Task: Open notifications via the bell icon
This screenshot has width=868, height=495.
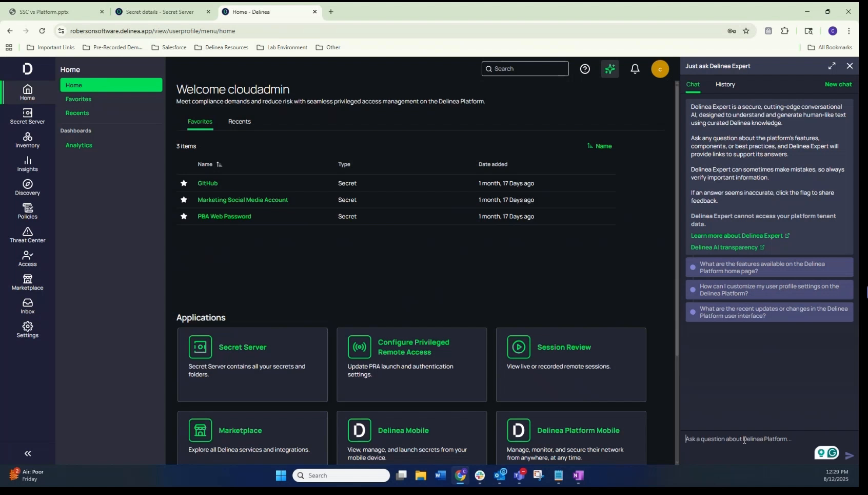Action: click(635, 69)
